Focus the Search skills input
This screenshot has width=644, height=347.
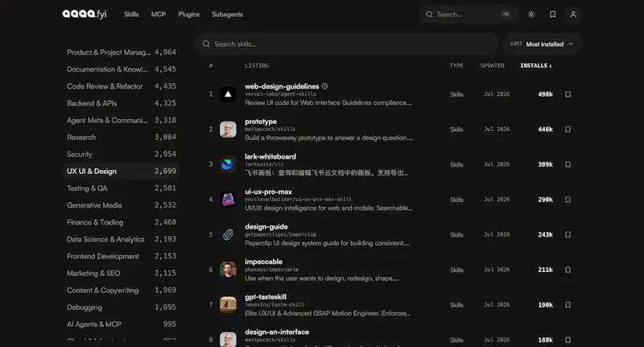coord(347,44)
